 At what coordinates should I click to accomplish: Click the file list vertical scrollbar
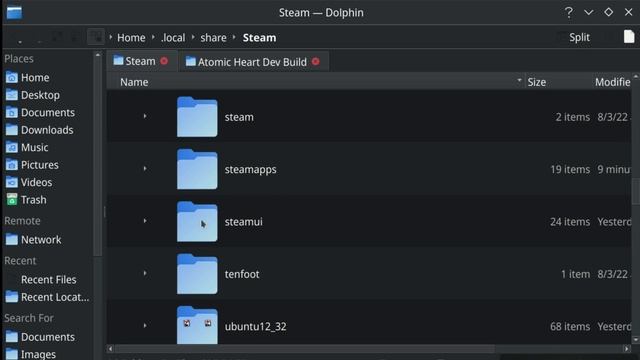click(x=636, y=208)
